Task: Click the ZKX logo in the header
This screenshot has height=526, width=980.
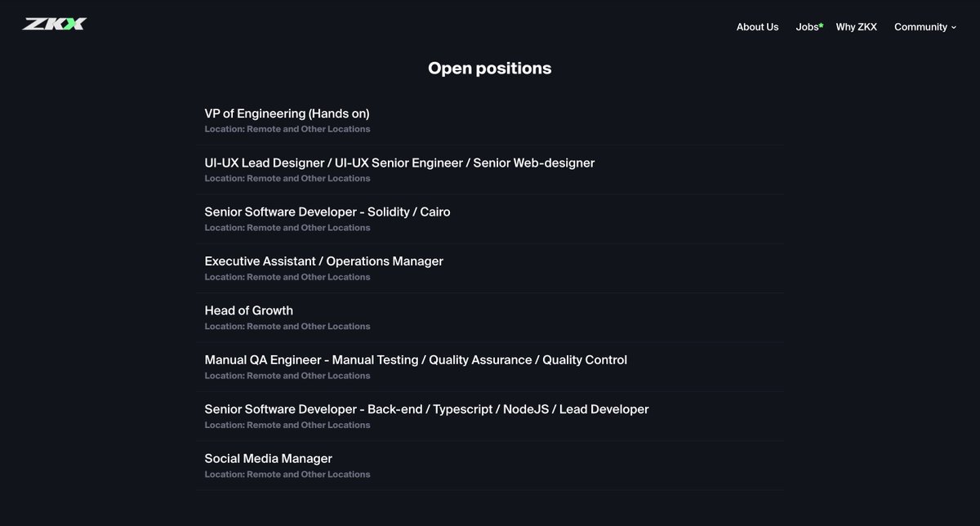Action: pyautogui.click(x=54, y=23)
